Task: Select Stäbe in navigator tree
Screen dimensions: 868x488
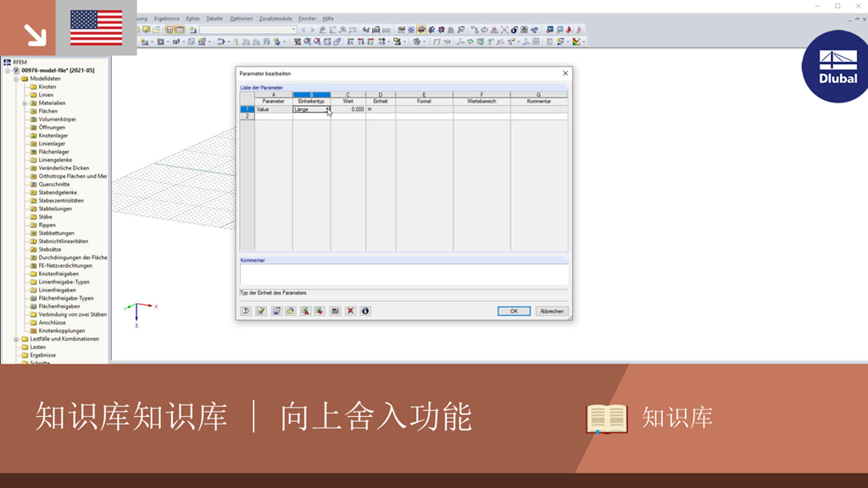Action: click(45, 217)
